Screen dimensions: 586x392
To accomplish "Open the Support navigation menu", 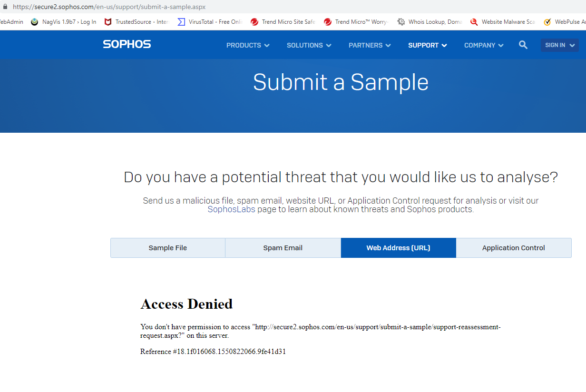I will click(x=427, y=45).
